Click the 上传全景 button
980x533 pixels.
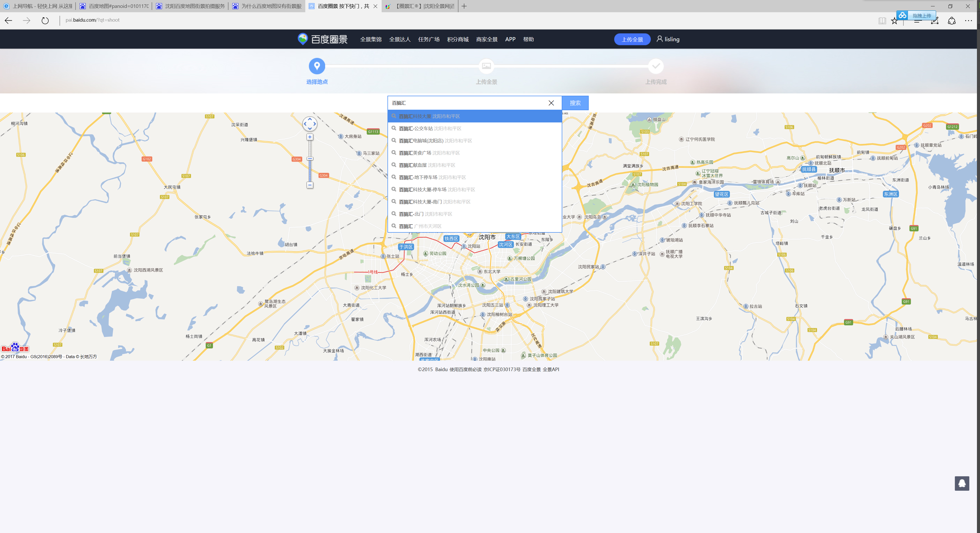click(632, 39)
